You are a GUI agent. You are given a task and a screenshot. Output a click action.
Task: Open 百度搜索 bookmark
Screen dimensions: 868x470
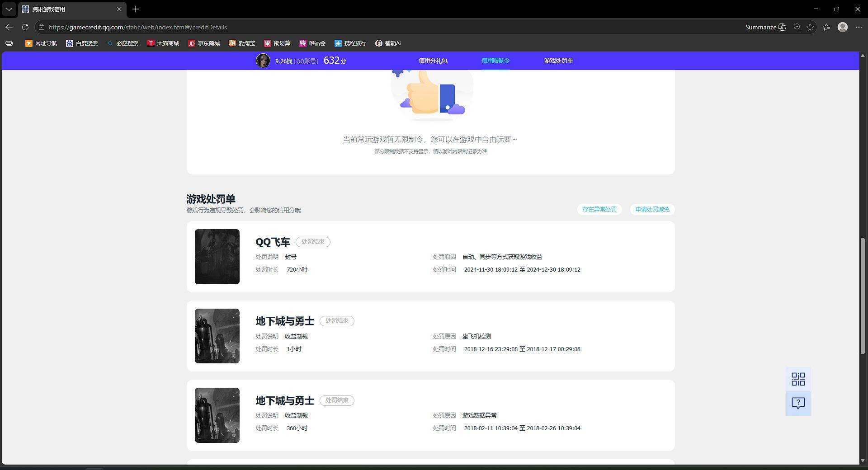pos(82,43)
